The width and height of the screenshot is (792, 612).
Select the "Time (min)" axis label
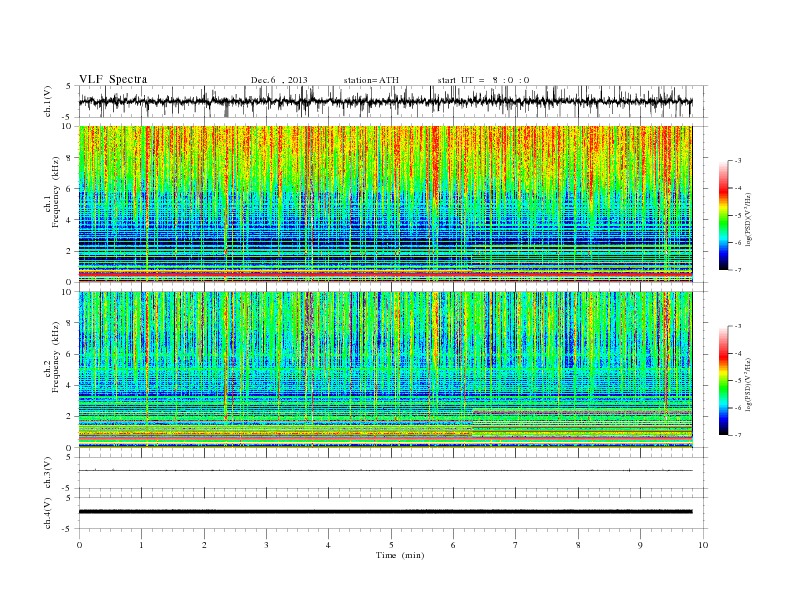pos(400,555)
